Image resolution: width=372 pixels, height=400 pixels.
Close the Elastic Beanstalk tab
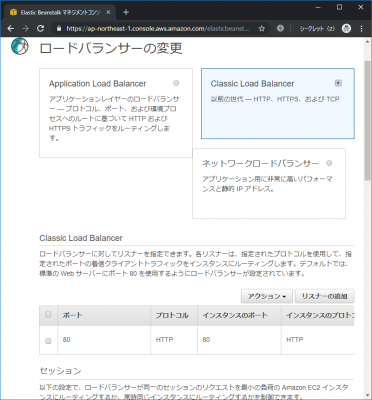tap(108, 12)
